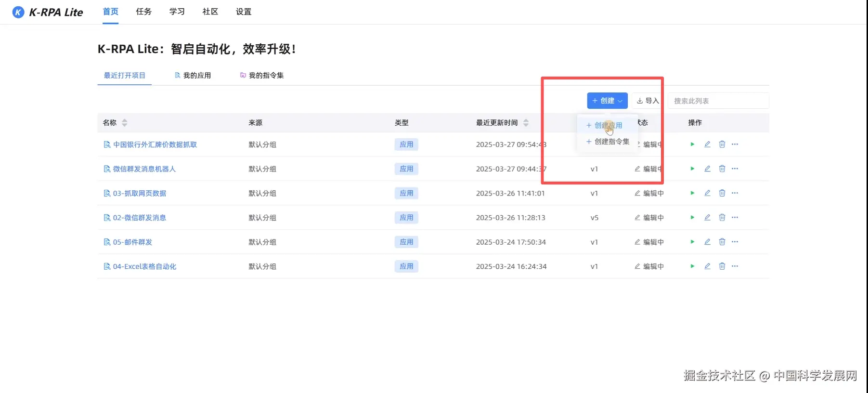Open more options for 05-邮件群发
The height and width of the screenshot is (393, 868).
735,242
